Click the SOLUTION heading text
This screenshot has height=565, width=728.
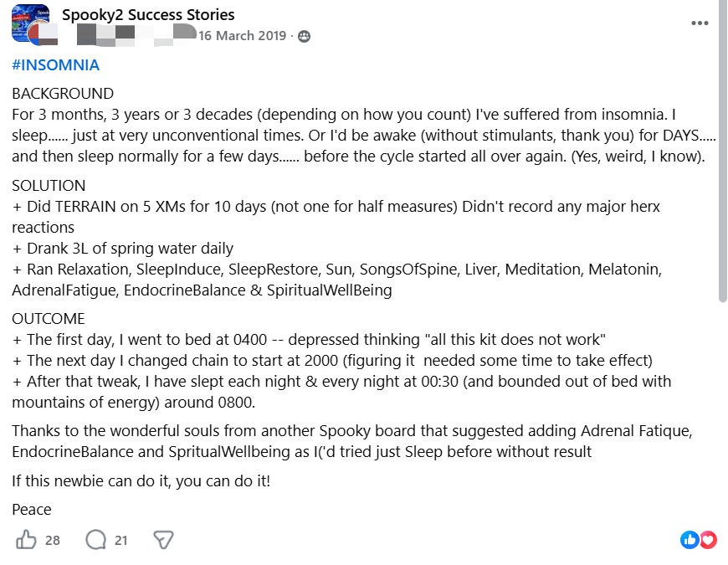coord(49,185)
